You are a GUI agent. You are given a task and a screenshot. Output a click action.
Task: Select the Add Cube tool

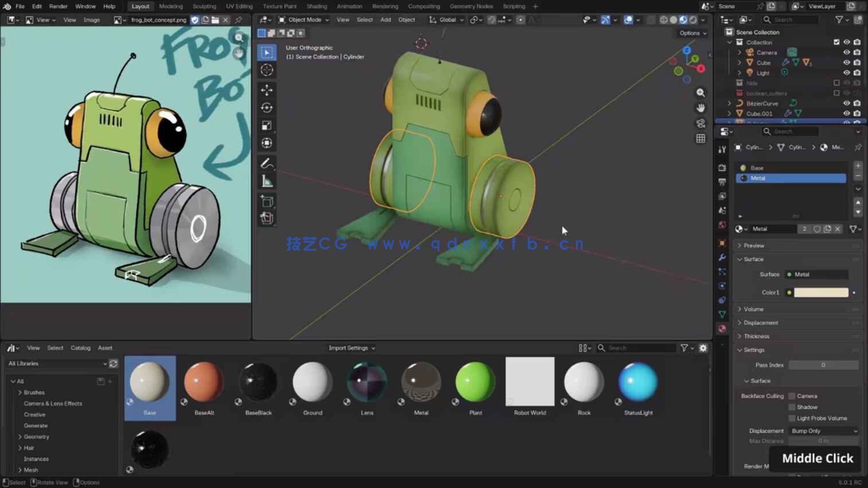coord(267,201)
